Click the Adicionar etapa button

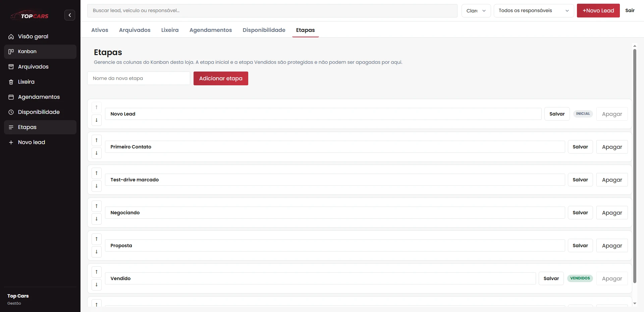tap(221, 79)
